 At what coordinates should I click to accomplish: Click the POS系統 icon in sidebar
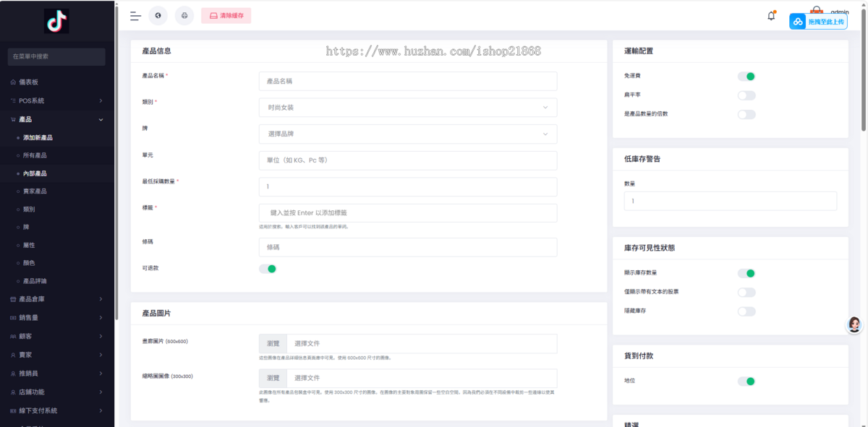(x=13, y=100)
